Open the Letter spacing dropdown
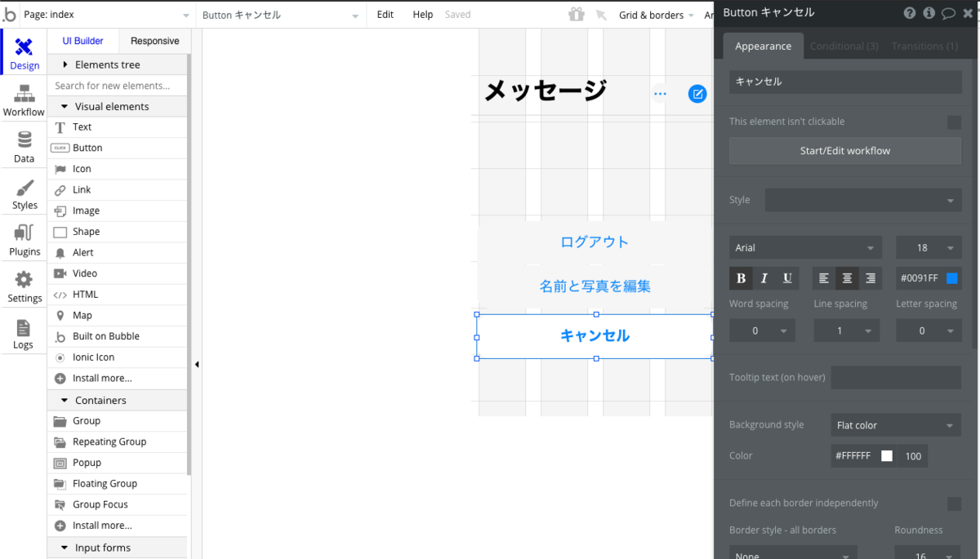 (x=929, y=331)
